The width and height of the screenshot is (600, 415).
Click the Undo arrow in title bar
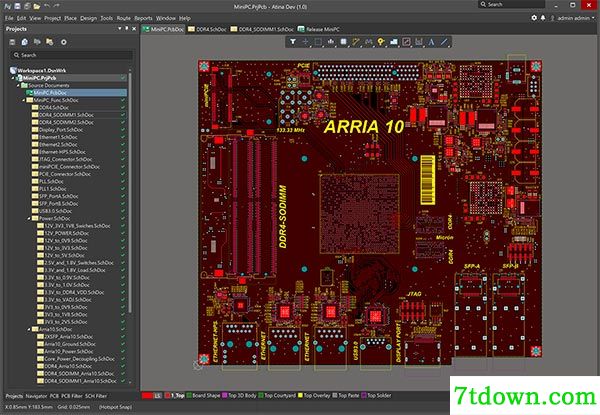pyautogui.click(x=47, y=6)
